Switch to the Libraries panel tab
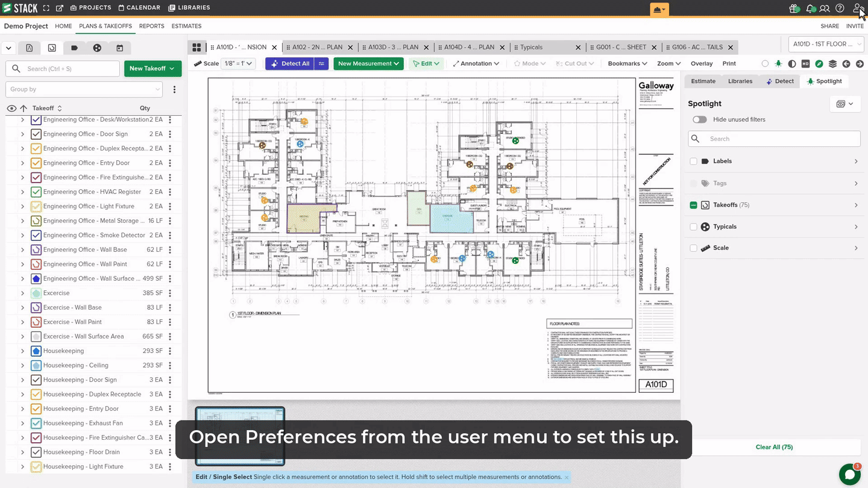The height and width of the screenshot is (488, 868). pyautogui.click(x=740, y=81)
